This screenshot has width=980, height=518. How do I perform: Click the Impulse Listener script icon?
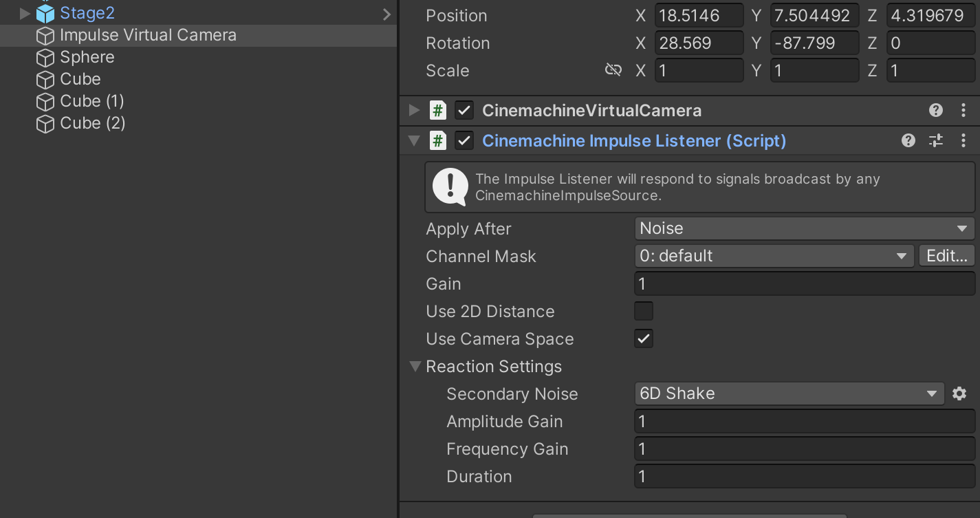(x=437, y=141)
